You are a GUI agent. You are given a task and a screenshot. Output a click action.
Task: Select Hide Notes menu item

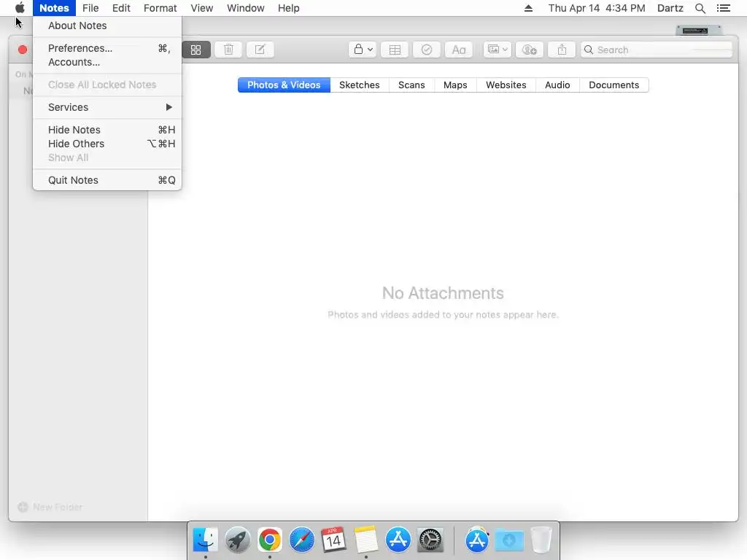pos(107,130)
